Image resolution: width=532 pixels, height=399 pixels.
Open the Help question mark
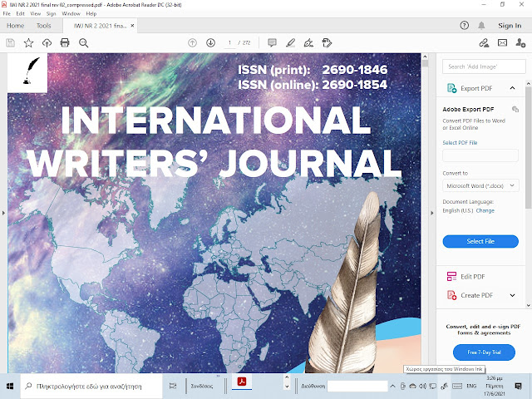465,26
